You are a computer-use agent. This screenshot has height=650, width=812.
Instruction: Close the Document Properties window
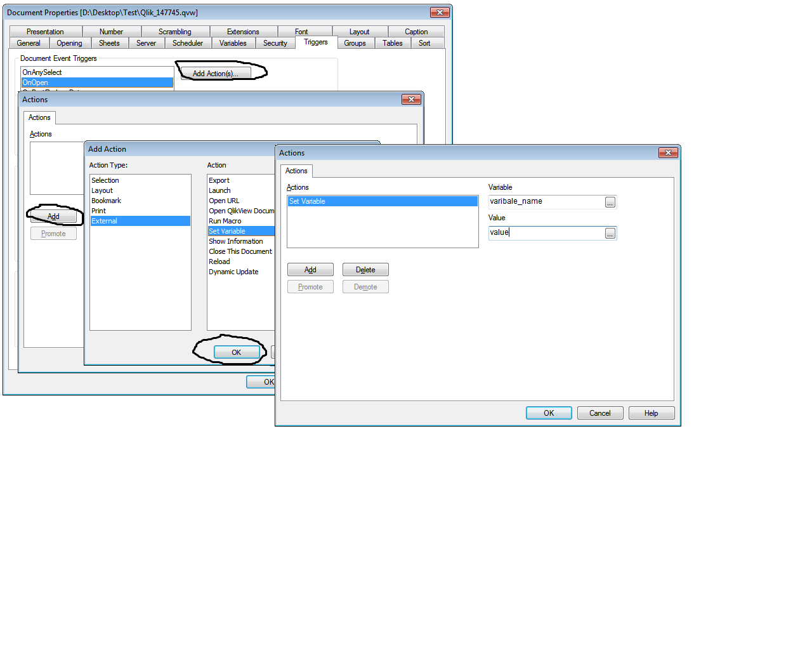point(440,12)
